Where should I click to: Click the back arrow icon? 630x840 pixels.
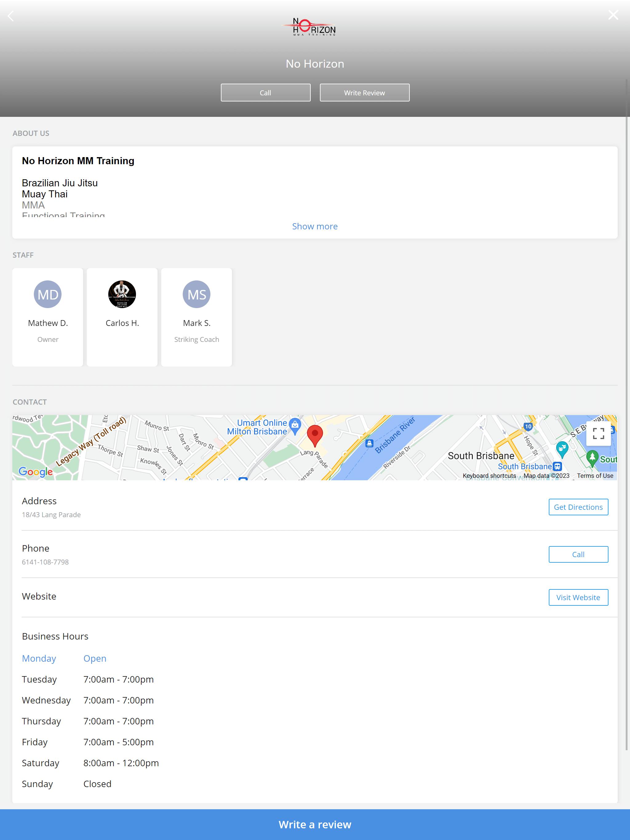11,16
